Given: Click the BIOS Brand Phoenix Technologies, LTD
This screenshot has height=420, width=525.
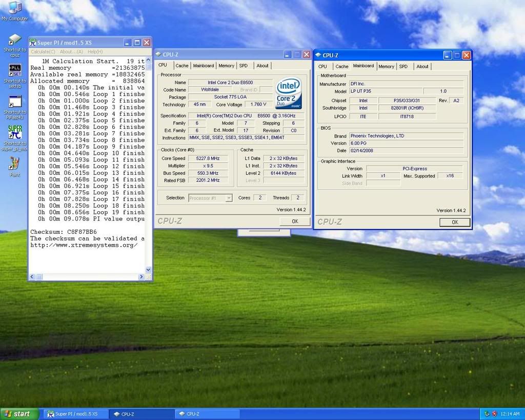Looking at the screenshot, I should coord(407,136).
